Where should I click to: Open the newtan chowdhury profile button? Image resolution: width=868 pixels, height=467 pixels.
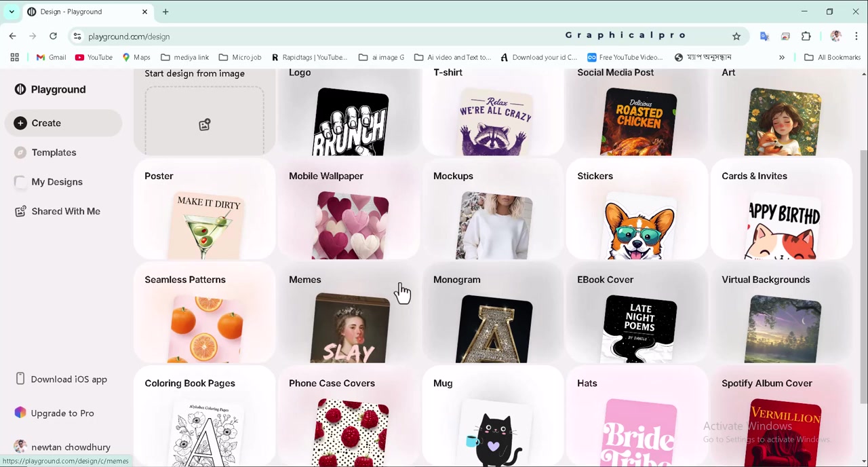pyautogui.click(x=62, y=447)
